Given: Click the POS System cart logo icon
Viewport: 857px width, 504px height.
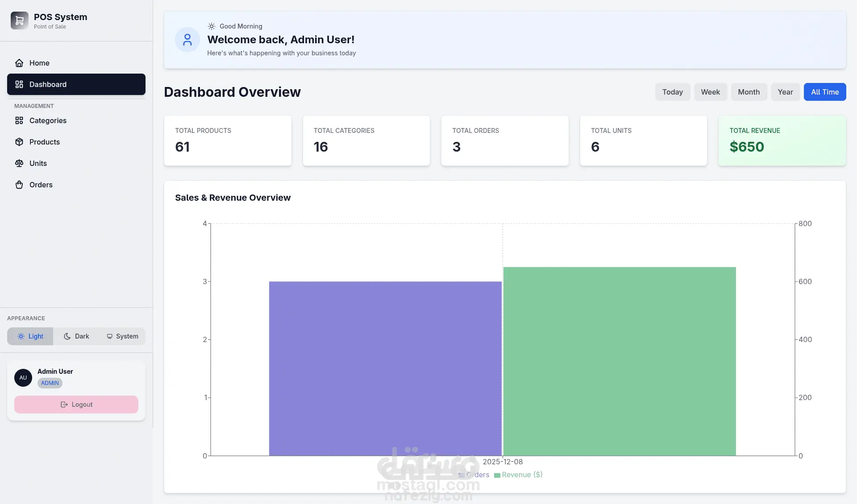Looking at the screenshot, I should coord(20,21).
